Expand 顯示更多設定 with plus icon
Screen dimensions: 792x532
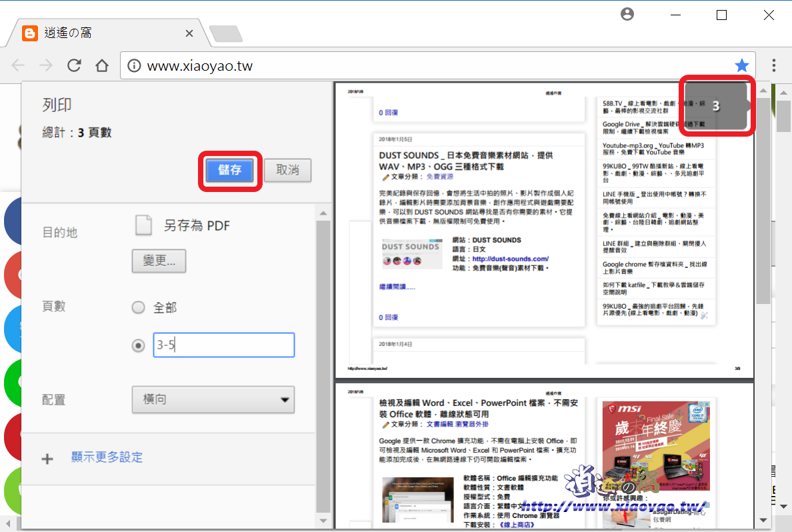pos(47,459)
